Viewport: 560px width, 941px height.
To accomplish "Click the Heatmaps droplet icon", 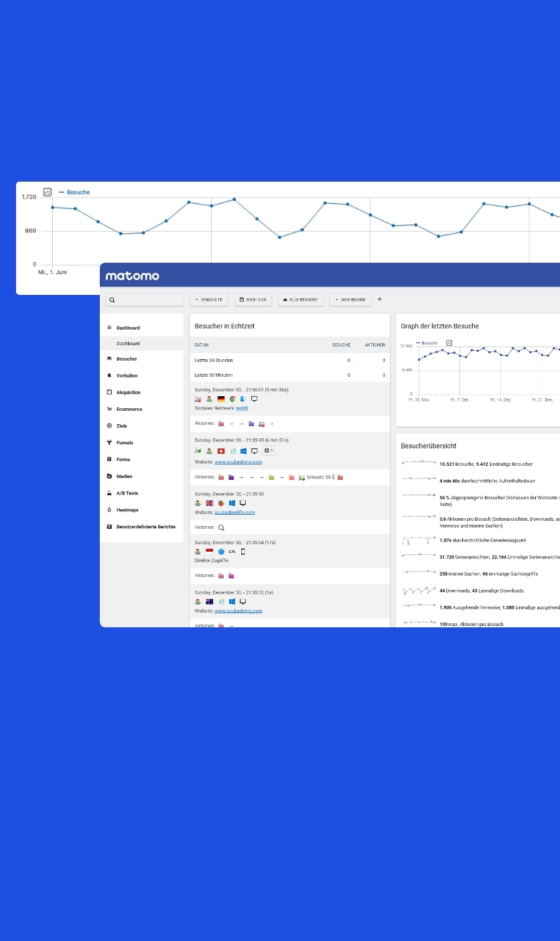I will pyautogui.click(x=109, y=509).
